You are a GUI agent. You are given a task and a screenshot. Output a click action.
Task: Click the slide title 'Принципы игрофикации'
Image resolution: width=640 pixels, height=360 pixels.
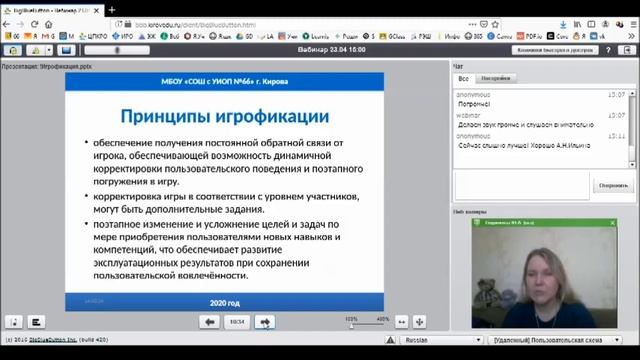point(224,116)
